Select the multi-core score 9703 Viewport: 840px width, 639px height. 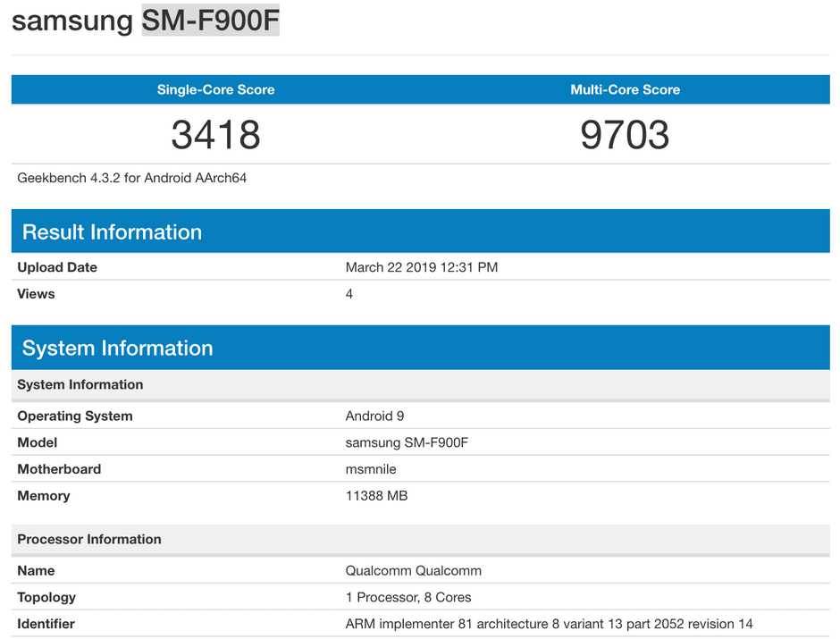pyautogui.click(x=625, y=135)
